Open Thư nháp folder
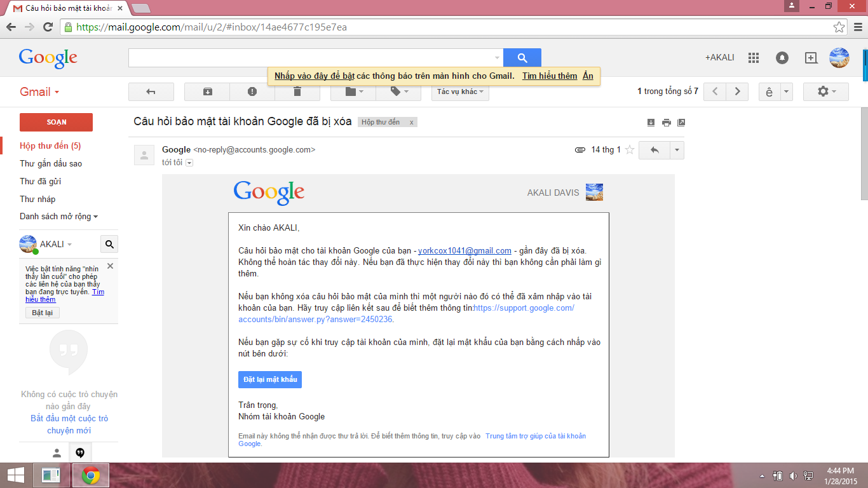This screenshot has height=488, width=868. (37, 199)
